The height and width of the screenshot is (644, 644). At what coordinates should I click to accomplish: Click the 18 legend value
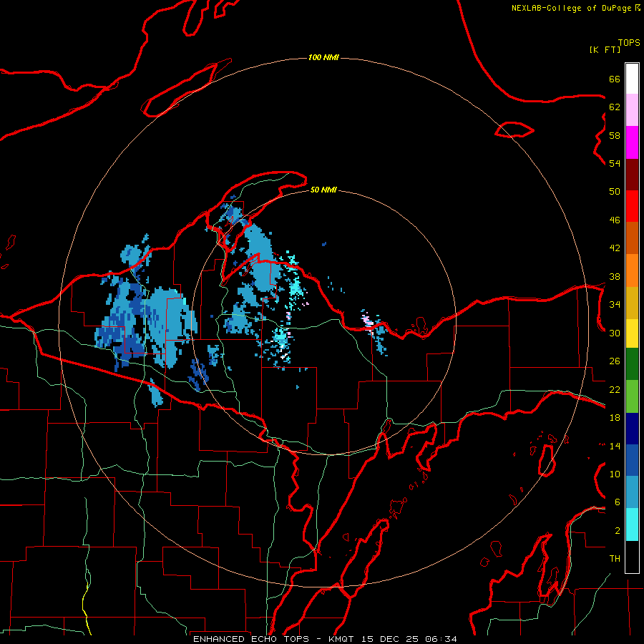[x=615, y=418]
